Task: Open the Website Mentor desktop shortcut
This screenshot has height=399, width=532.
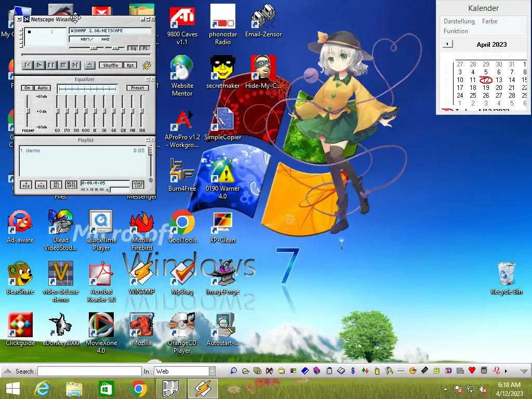Action: click(182, 75)
